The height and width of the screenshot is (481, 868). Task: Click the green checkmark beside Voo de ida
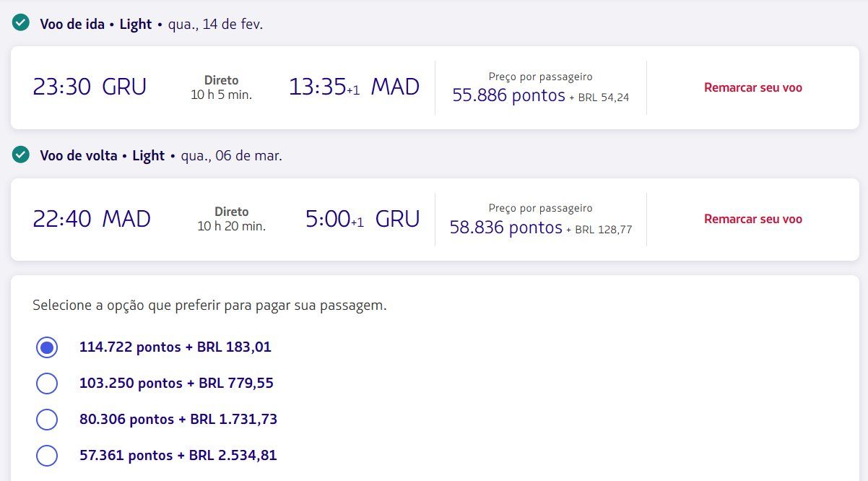[x=20, y=23]
